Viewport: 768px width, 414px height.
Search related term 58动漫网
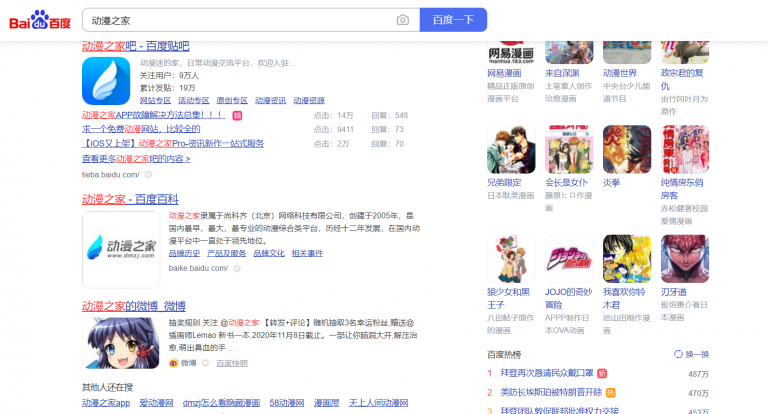click(x=287, y=403)
